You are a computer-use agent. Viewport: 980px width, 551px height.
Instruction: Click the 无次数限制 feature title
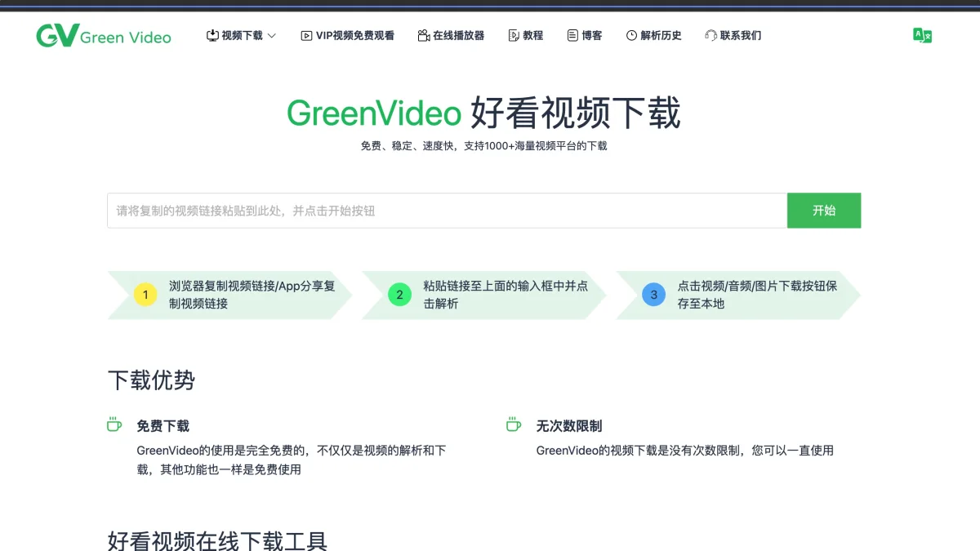pos(569,426)
